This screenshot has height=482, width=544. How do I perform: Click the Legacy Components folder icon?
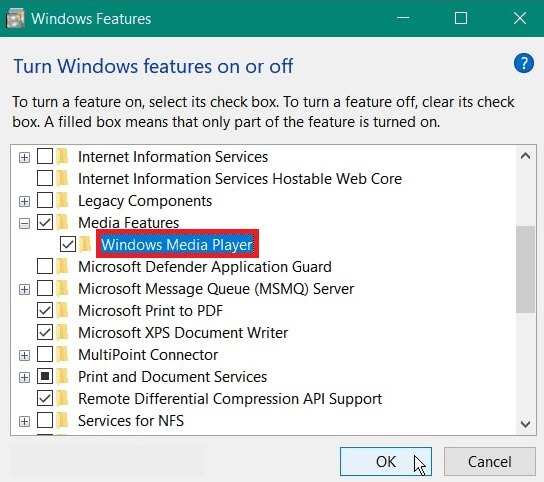pos(62,201)
